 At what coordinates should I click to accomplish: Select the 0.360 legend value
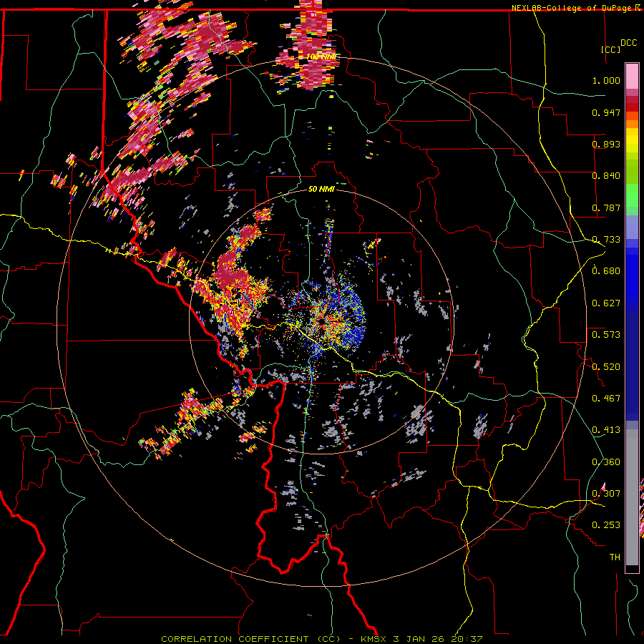pyautogui.click(x=606, y=462)
